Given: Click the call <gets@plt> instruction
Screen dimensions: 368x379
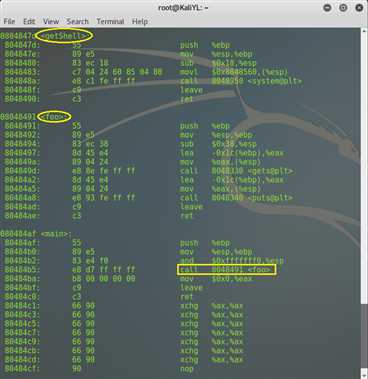Looking at the screenshot, I should click(x=236, y=171).
